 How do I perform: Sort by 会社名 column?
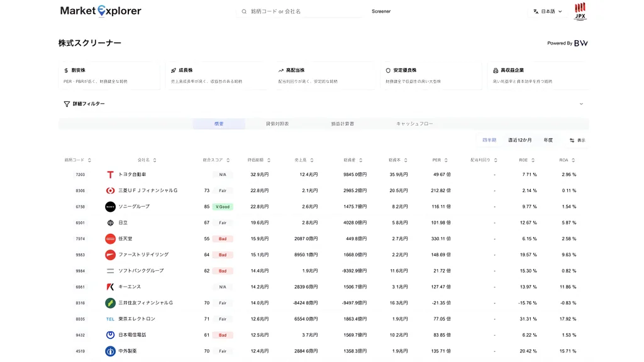(x=147, y=160)
